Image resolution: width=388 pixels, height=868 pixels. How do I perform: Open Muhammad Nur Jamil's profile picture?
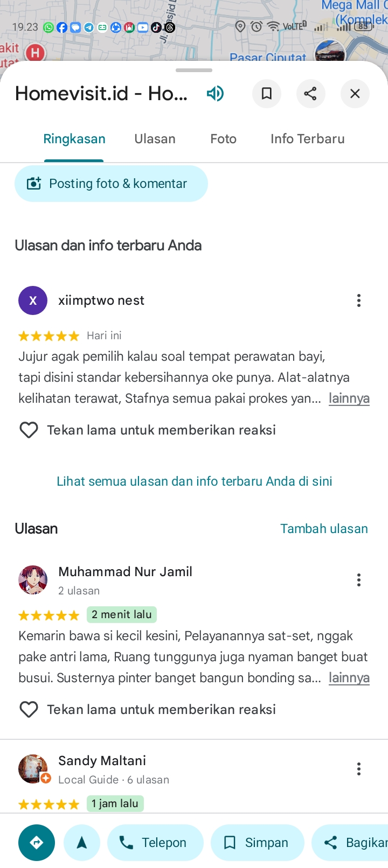tap(33, 580)
